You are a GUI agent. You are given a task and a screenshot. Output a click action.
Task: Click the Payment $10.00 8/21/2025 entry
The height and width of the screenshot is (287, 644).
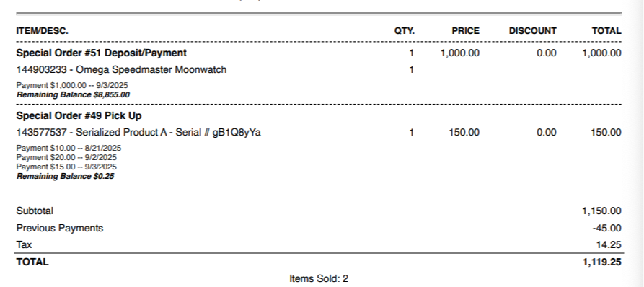[69, 149]
